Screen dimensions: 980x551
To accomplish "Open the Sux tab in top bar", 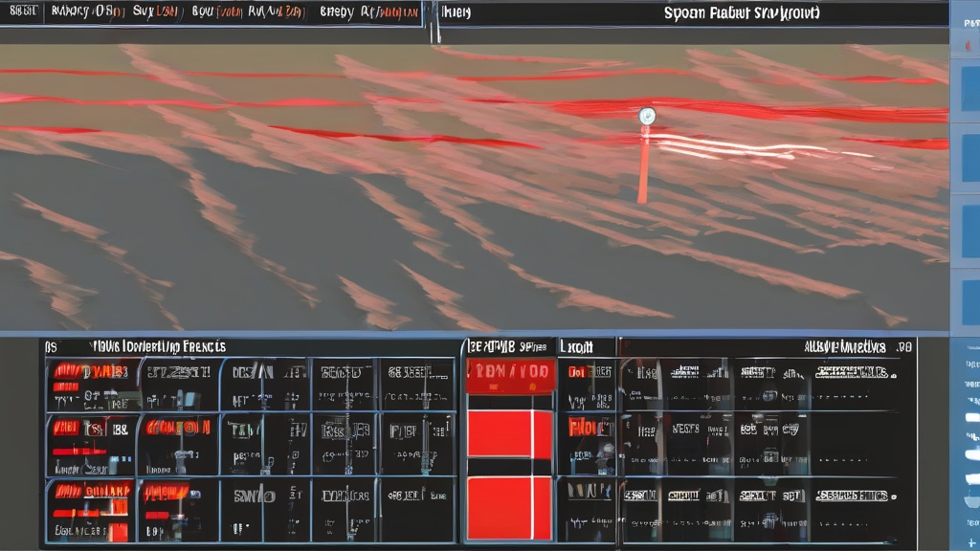I will tap(154, 12).
